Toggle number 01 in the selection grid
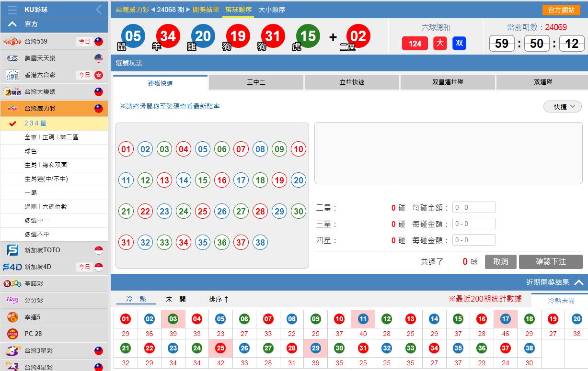 [126, 149]
